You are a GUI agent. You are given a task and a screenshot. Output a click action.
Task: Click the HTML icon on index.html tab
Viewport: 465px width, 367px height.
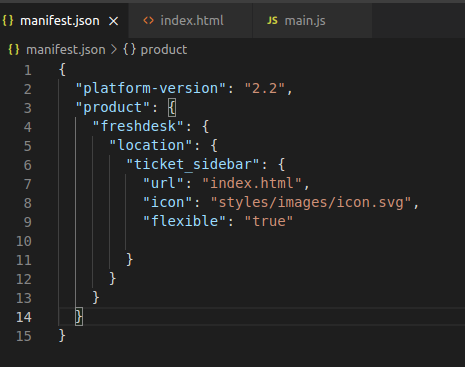tap(148, 21)
